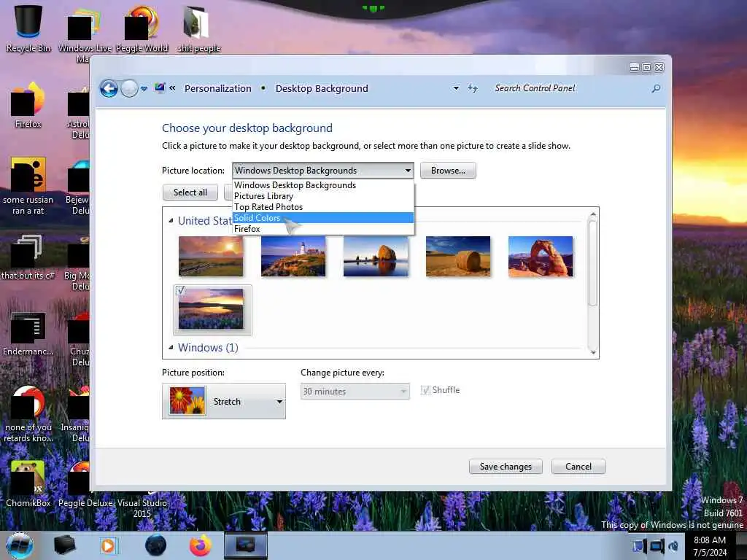
Task: Open the volume speaker tray icon
Action: pyautogui.click(x=673, y=545)
